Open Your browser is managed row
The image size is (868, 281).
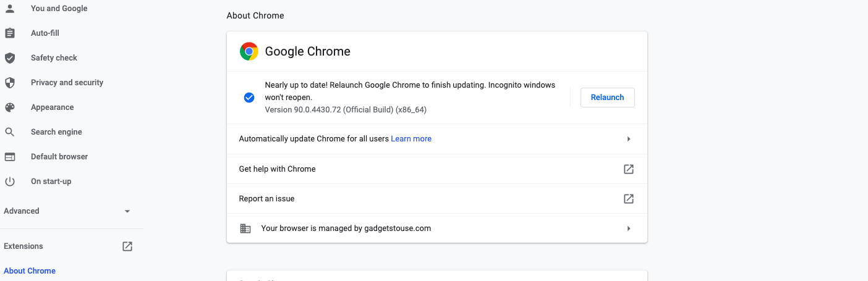437,229
